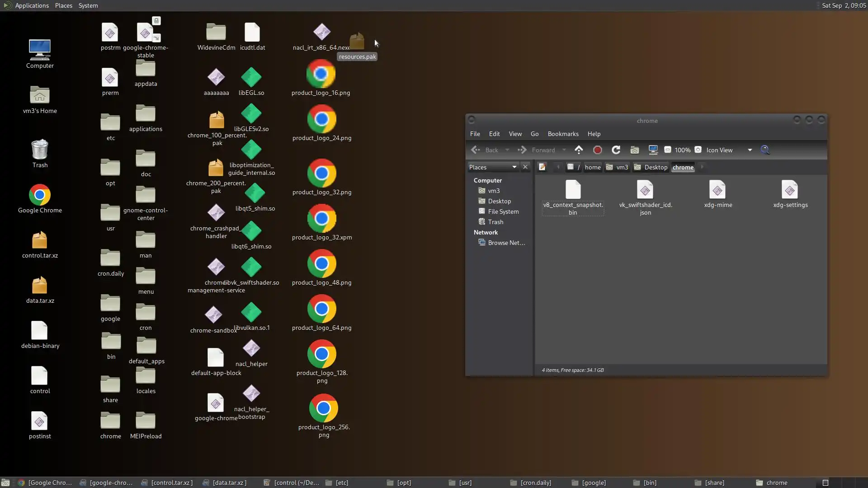Open the Applications menu in top panel
The height and width of the screenshot is (488, 868).
[x=32, y=5]
